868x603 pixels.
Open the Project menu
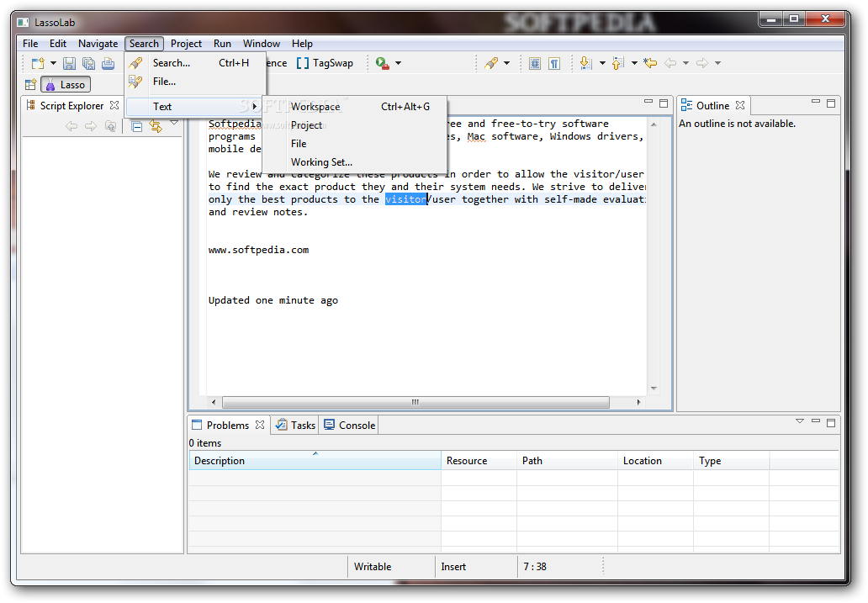click(x=186, y=44)
